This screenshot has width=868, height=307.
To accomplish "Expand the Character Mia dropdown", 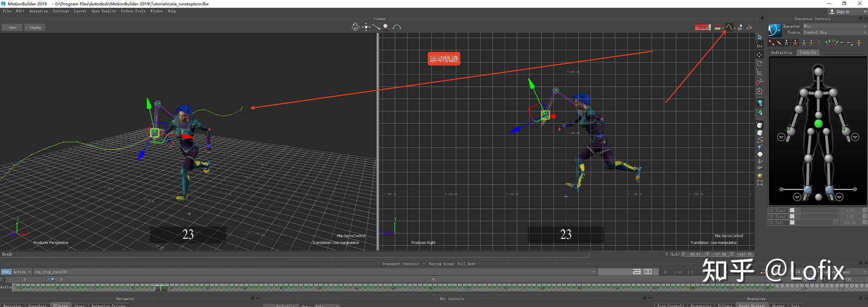I will point(835,26).
